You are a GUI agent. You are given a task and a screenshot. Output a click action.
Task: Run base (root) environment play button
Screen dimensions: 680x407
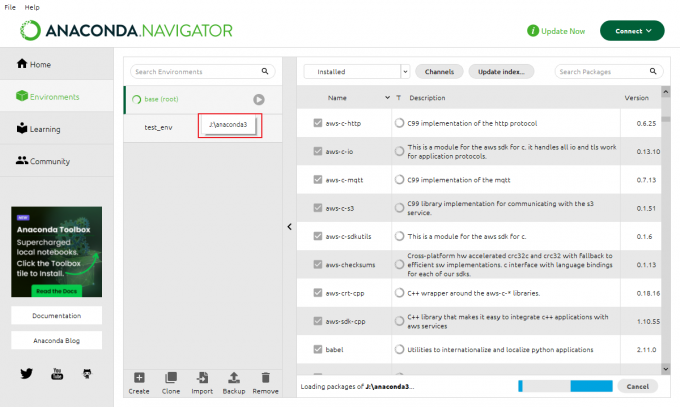pyautogui.click(x=259, y=99)
